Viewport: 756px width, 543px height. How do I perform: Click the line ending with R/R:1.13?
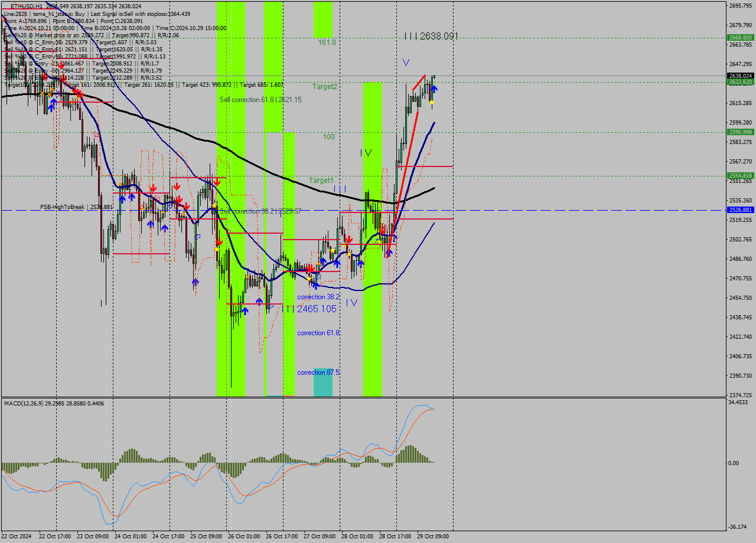pyautogui.click(x=84, y=56)
